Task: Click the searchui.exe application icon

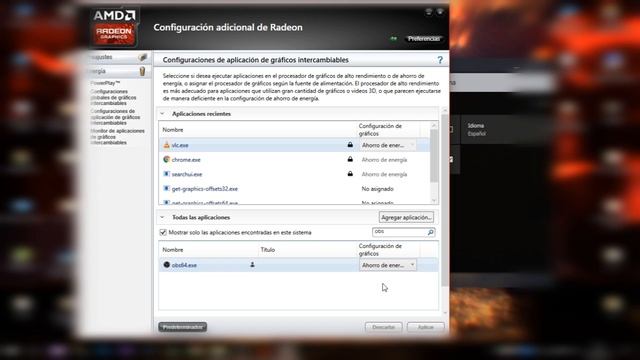Action: pyautogui.click(x=167, y=174)
